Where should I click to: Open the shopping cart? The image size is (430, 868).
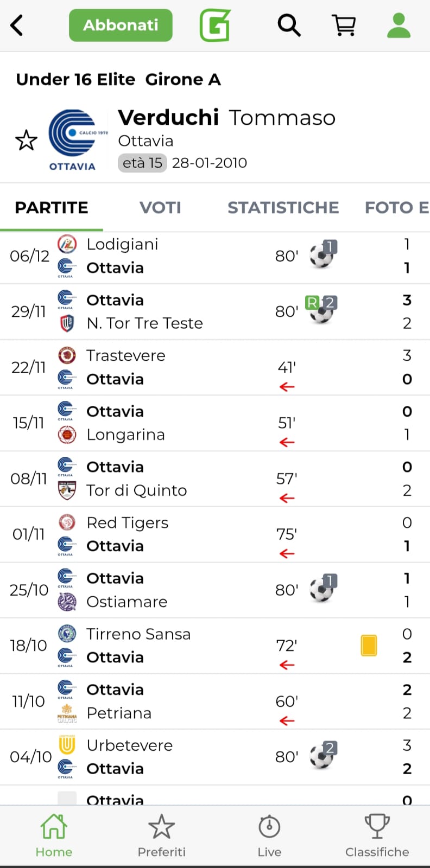click(x=344, y=25)
